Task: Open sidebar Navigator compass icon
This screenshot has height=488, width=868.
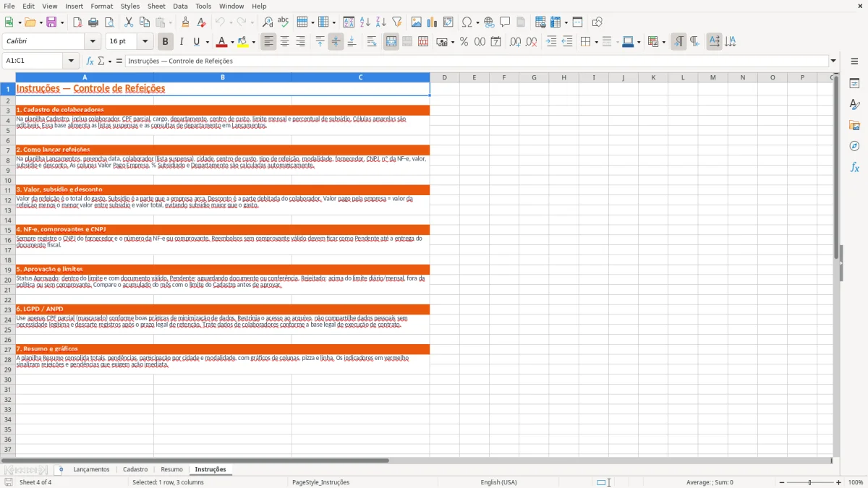Action: point(854,146)
